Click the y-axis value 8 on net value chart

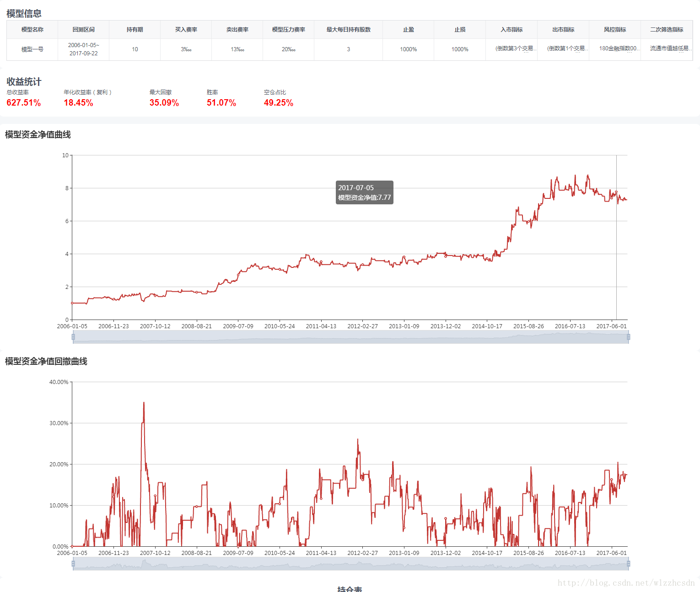point(67,188)
